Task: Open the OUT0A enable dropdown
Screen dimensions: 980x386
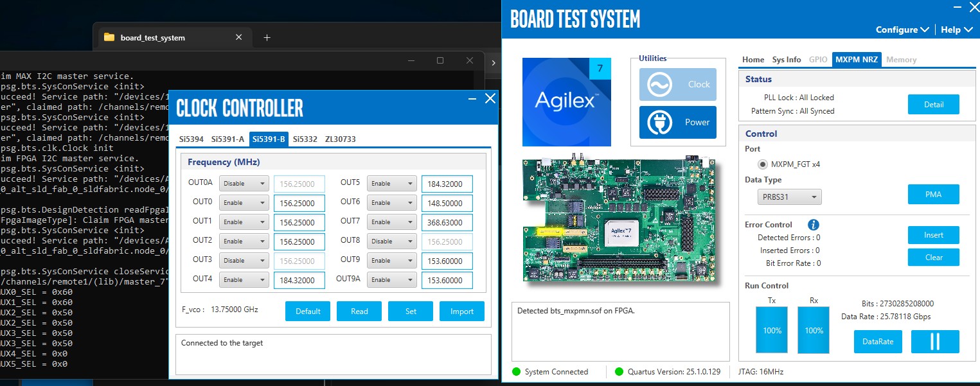Action: click(x=244, y=184)
